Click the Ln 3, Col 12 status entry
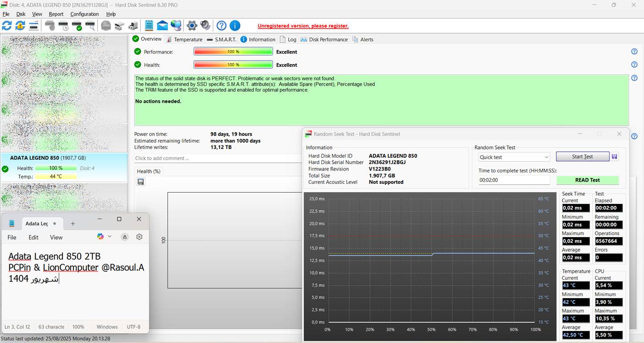The width and height of the screenshot is (644, 343). tap(17, 327)
